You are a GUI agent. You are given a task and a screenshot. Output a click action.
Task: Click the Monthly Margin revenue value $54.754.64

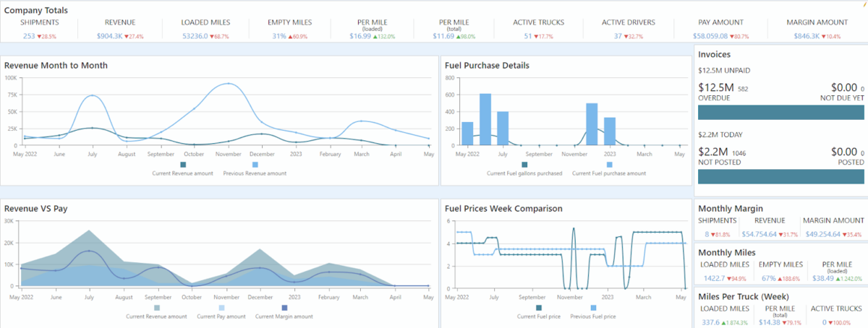[765, 234]
